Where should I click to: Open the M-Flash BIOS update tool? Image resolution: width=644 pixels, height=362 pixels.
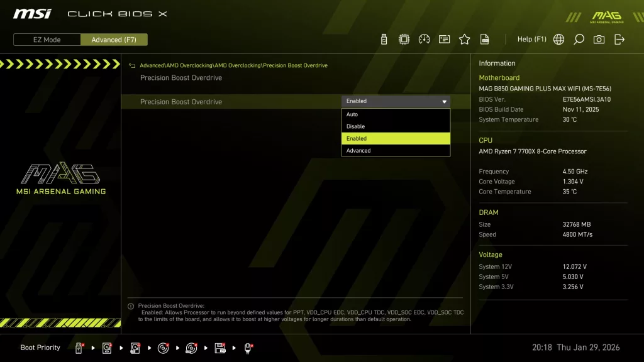(384, 38)
